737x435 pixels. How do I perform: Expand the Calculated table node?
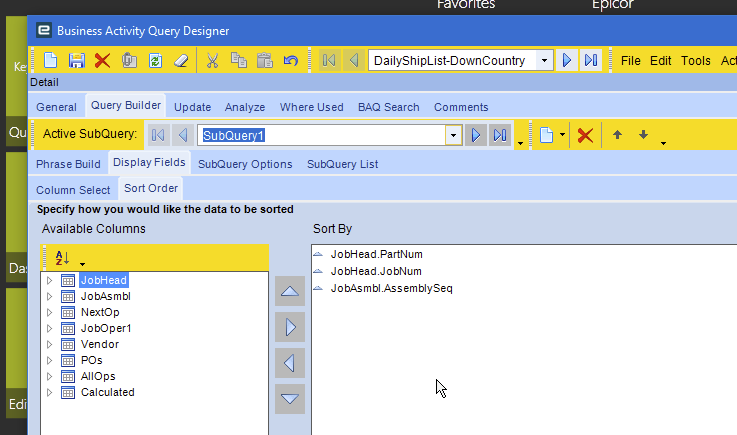tap(49, 393)
